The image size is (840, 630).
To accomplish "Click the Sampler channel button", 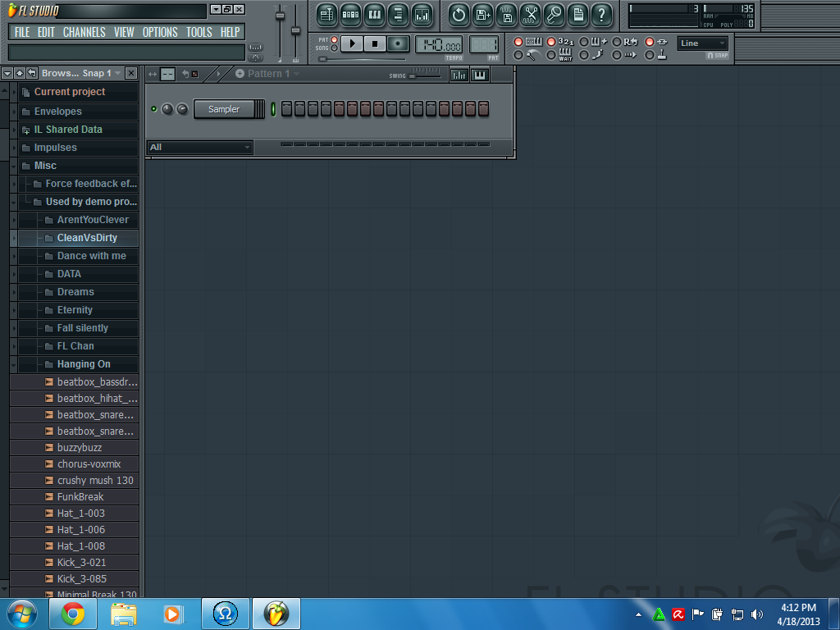I will point(224,109).
